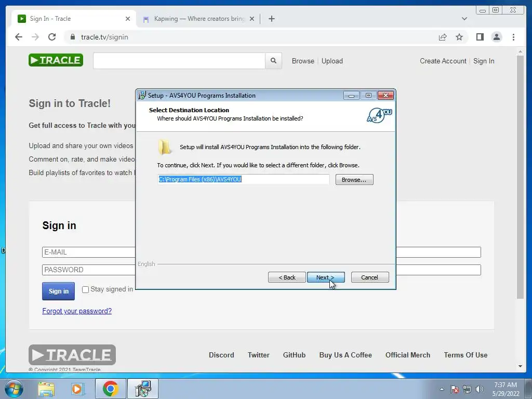This screenshot has height=399, width=532.
Task: Click the gray Tracle footer logo
Action: pyautogui.click(x=72, y=355)
